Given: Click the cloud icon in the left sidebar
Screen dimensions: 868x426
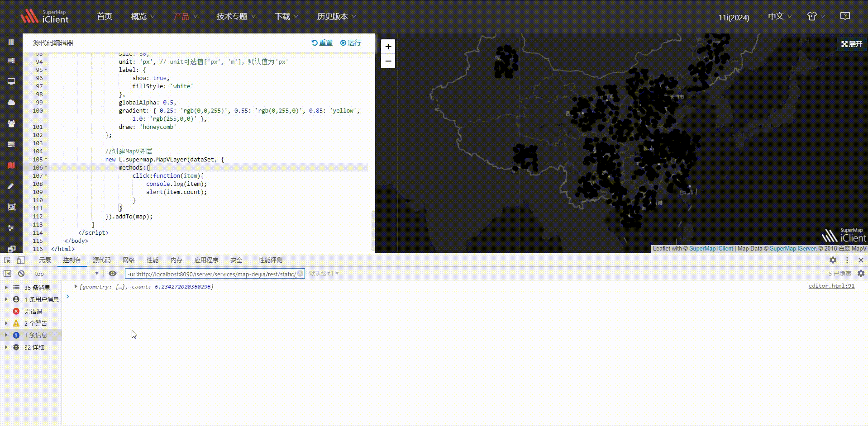Looking at the screenshot, I should [11, 102].
